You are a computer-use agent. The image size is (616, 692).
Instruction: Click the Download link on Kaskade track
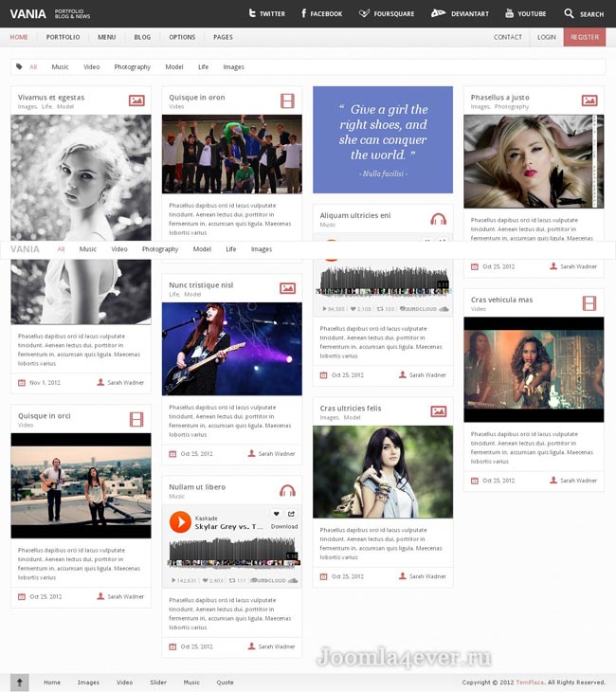pos(284,526)
